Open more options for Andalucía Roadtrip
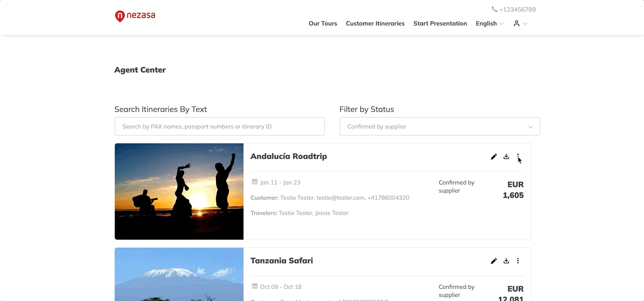The image size is (644, 301). pyautogui.click(x=518, y=156)
